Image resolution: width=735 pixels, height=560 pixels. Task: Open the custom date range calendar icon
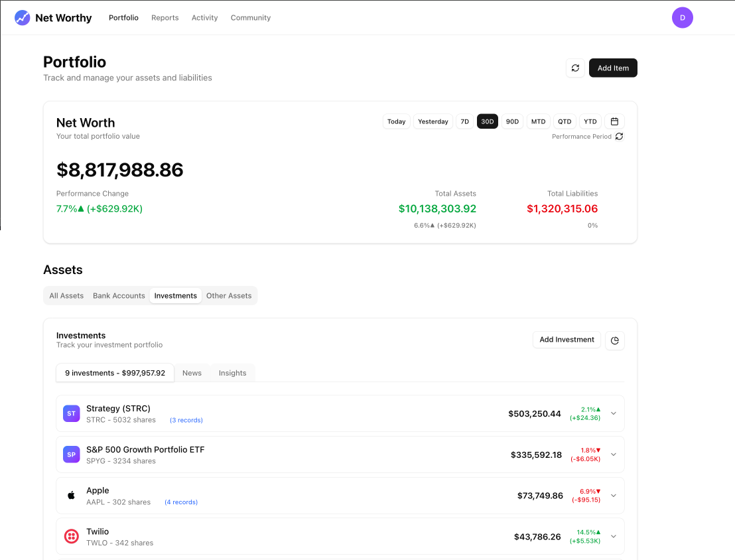pos(614,121)
